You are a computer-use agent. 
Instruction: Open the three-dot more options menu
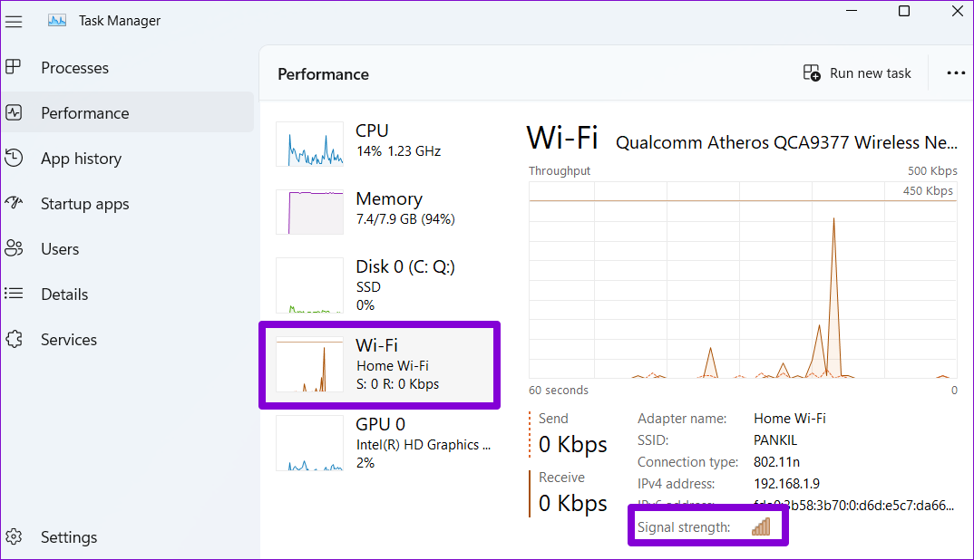pyautogui.click(x=956, y=73)
